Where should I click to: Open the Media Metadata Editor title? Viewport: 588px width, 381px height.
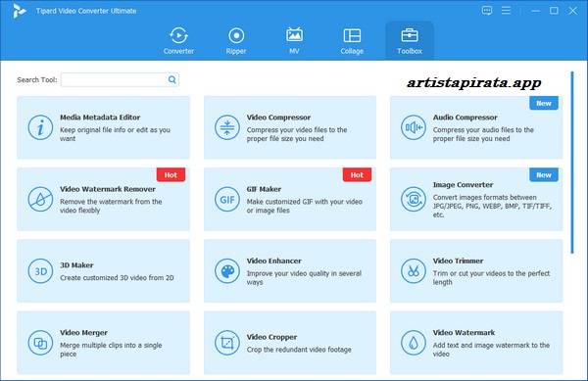[100, 118]
